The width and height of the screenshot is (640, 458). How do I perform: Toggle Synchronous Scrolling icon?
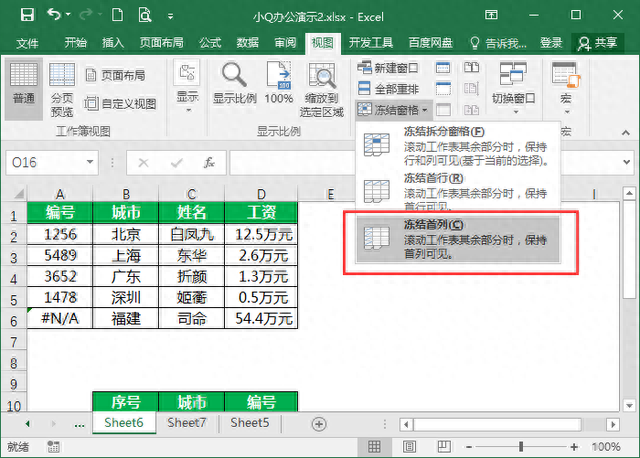tap(471, 88)
